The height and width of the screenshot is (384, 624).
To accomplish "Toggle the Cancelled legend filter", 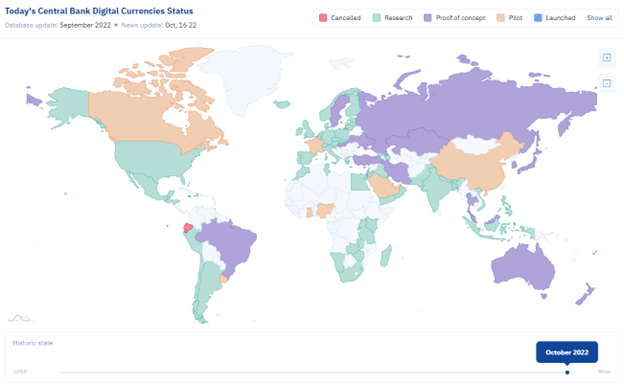I will (340, 18).
